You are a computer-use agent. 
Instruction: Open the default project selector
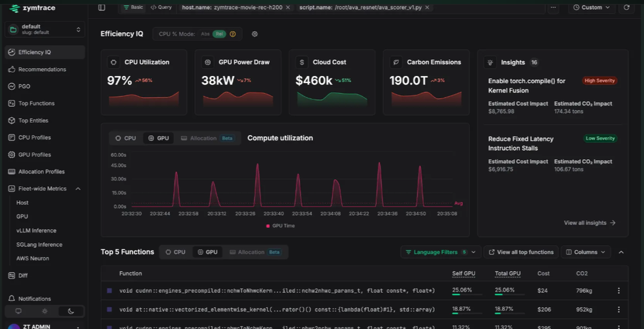pyautogui.click(x=45, y=29)
